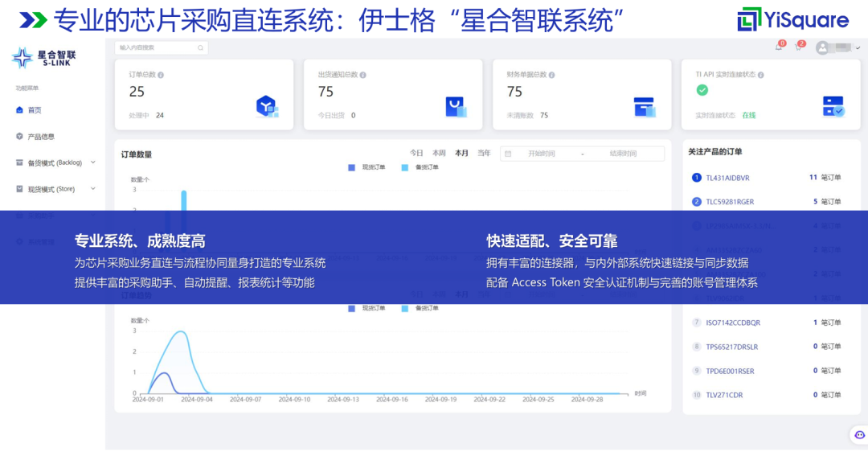Click the server icon on TI API card

coord(833,106)
